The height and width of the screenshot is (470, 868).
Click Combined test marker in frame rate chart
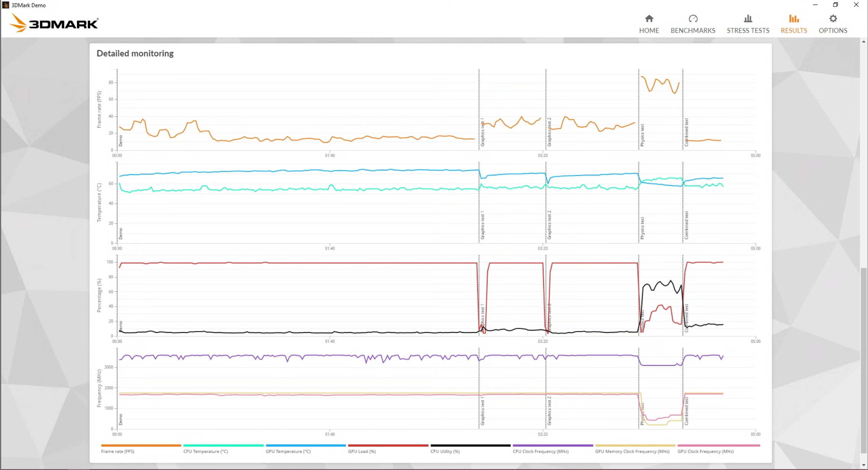pos(686,132)
